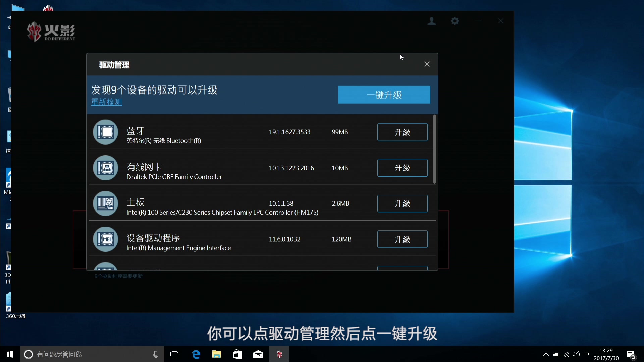644x362 pixels.
Task: Select version text 10.1.1.38
Action: [x=281, y=203]
